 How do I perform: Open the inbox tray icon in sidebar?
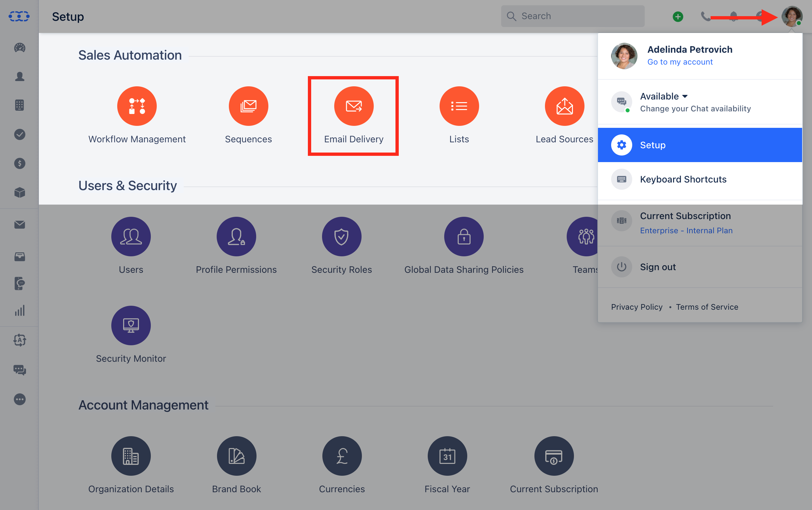[19, 257]
